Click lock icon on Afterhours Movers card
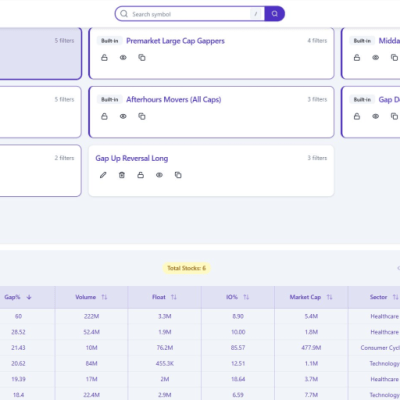 [104, 116]
